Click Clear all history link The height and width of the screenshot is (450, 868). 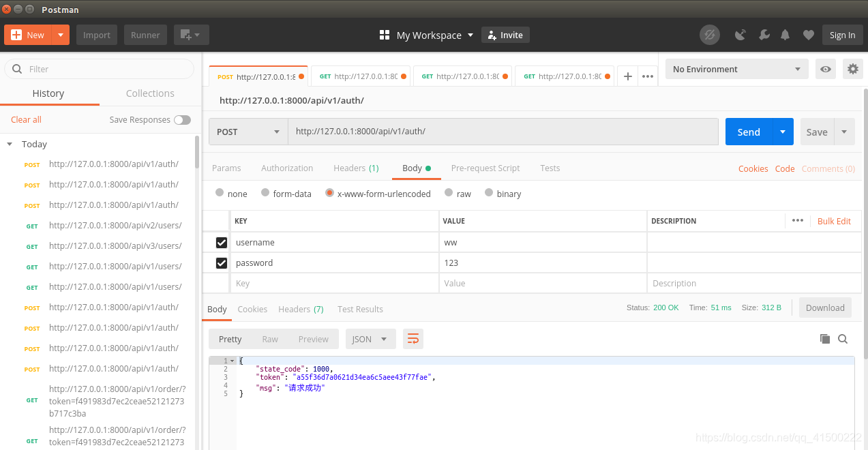point(26,119)
